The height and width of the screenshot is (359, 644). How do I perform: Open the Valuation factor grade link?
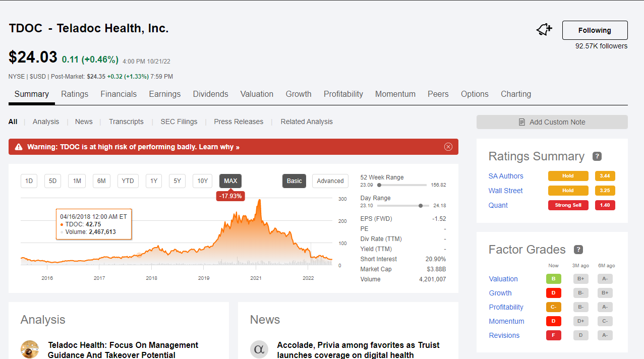coord(503,279)
